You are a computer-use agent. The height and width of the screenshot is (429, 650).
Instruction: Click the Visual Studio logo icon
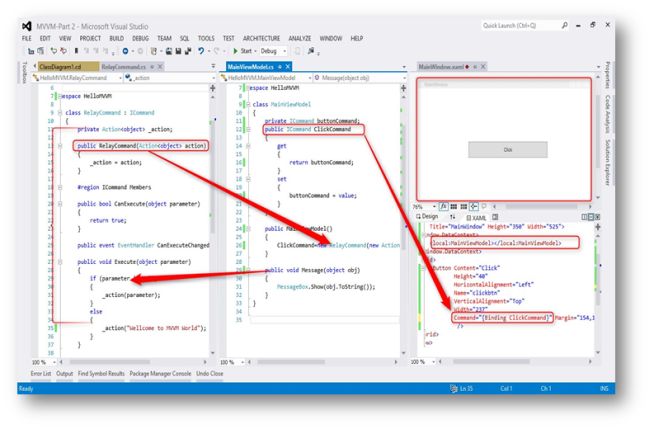pos(27,27)
